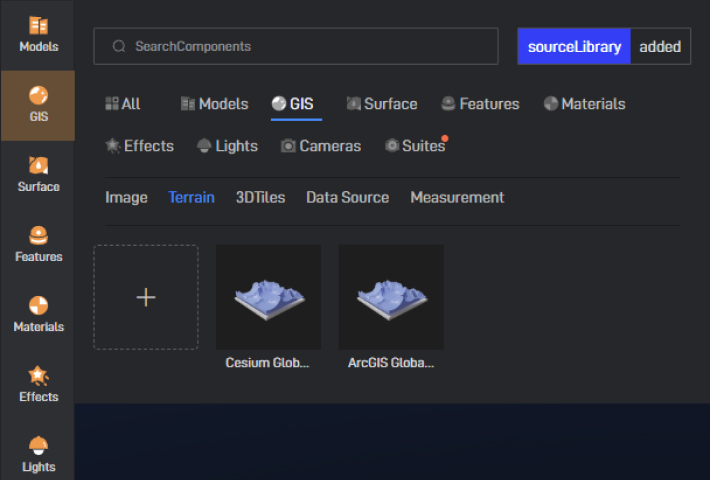710x480 pixels.
Task: Select the Cesium Global terrain thumbnail
Action: pos(269,297)
